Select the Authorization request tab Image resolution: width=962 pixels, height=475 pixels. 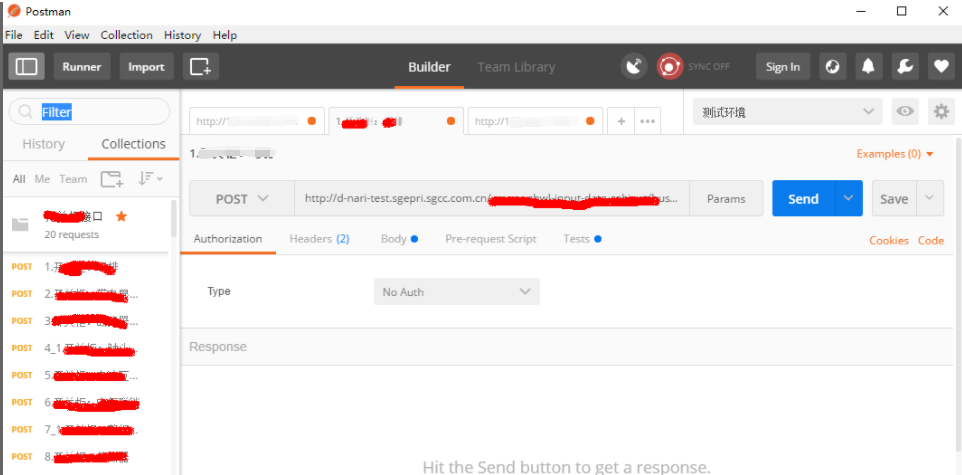[x=228, y=239]
